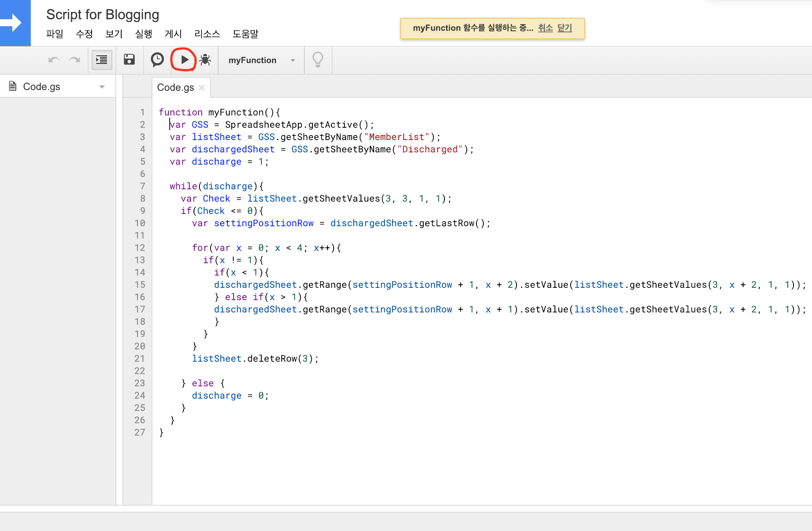Image resolution: width=812 pixels, height=531 pixels.
Task: Open current project's triggers clock icon
Action: (x=157, y=60)
